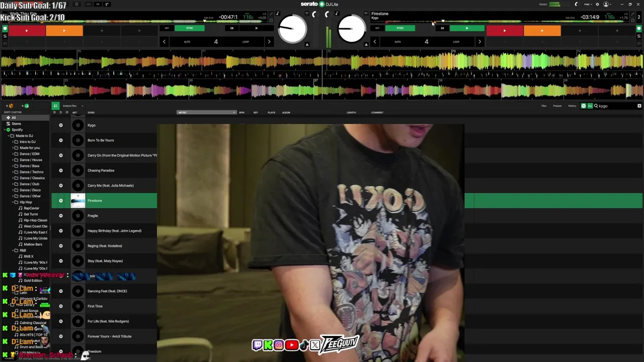This screenshot has height=362, width=644.
Task: Trigger orange cue pad on right deck
Action: coord(542,31)
